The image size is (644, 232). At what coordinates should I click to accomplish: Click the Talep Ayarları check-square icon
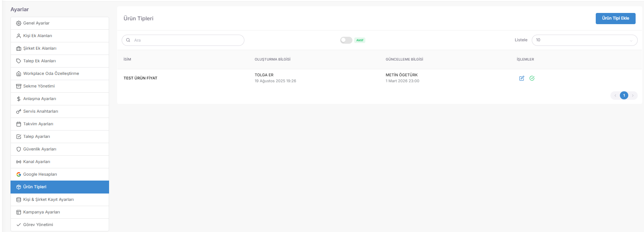(x=19, y=136)
